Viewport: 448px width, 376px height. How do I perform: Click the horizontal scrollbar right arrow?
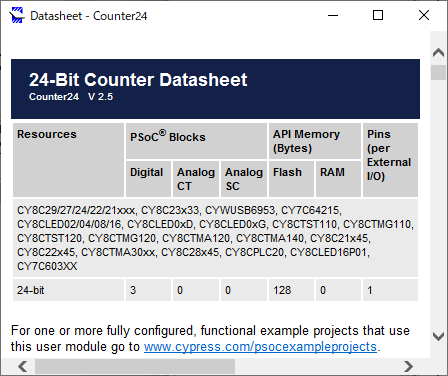pos(408,366)
